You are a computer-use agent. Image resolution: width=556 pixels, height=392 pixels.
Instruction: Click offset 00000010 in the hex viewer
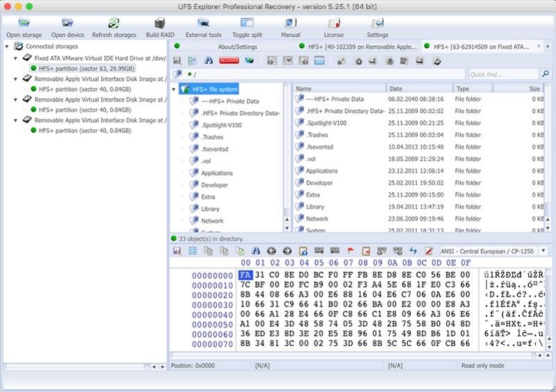tap(213, 285)
